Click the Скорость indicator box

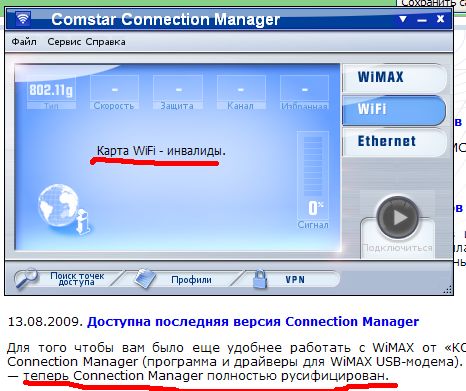click(114, 92)
